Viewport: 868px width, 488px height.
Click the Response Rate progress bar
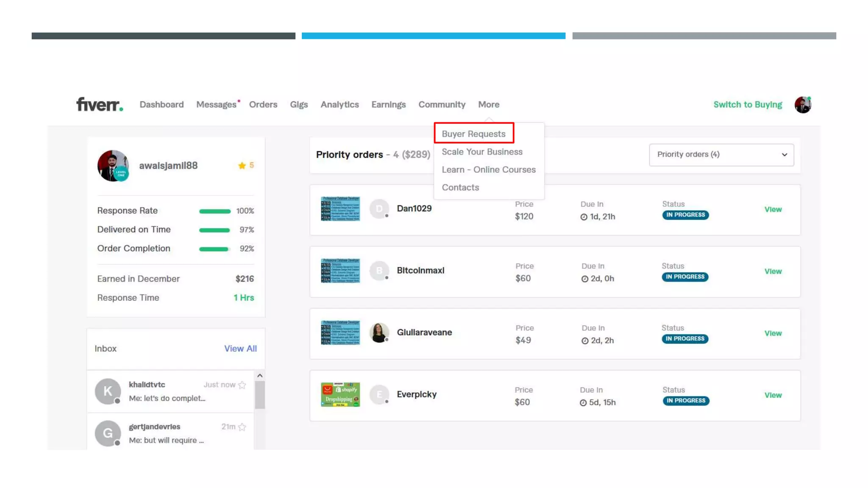[215, 211]
